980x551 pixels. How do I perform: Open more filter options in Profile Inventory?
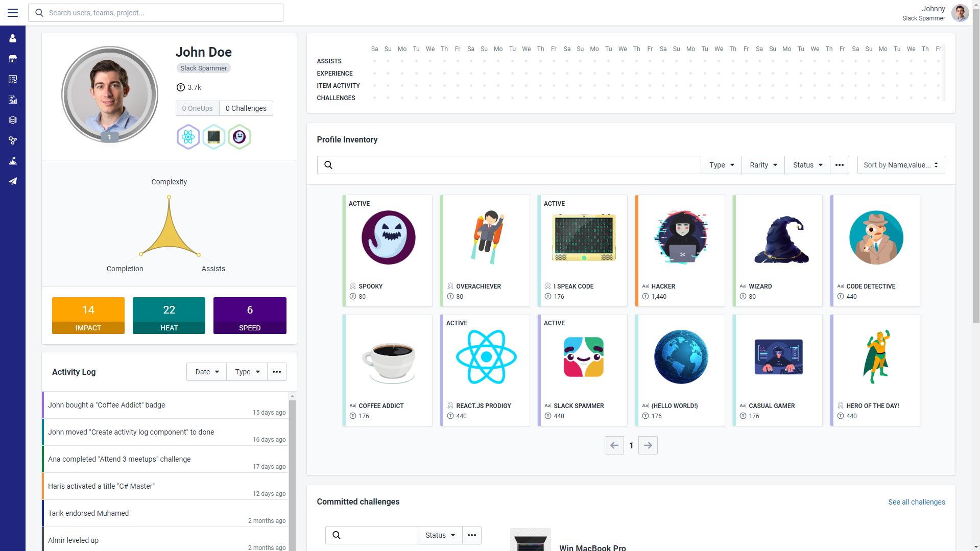(x=840, y=165)
